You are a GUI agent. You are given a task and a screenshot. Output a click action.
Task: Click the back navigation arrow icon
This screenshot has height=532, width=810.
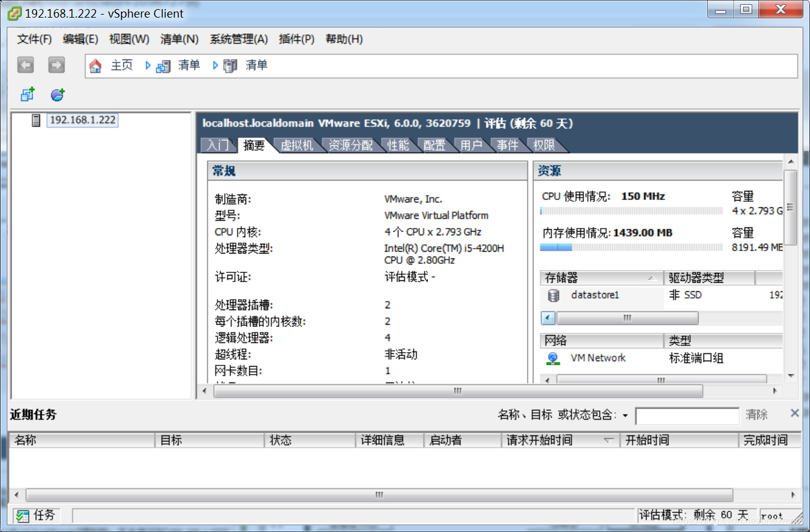coord(26,65)
